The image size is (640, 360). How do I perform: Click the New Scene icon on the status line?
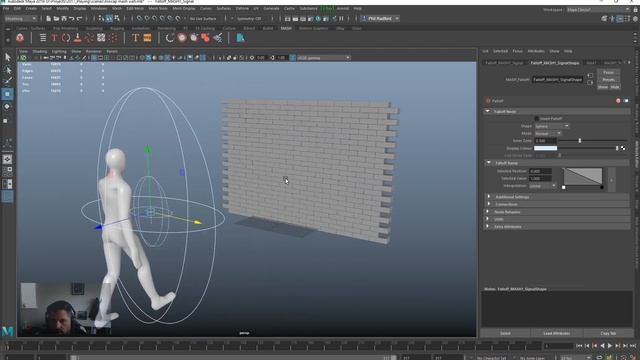point(49,18)
